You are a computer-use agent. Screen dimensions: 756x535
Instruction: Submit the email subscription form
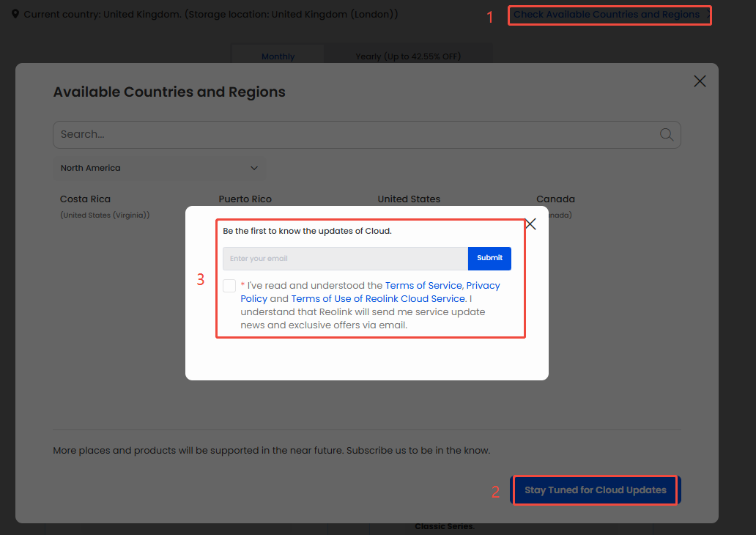(489, 258)
